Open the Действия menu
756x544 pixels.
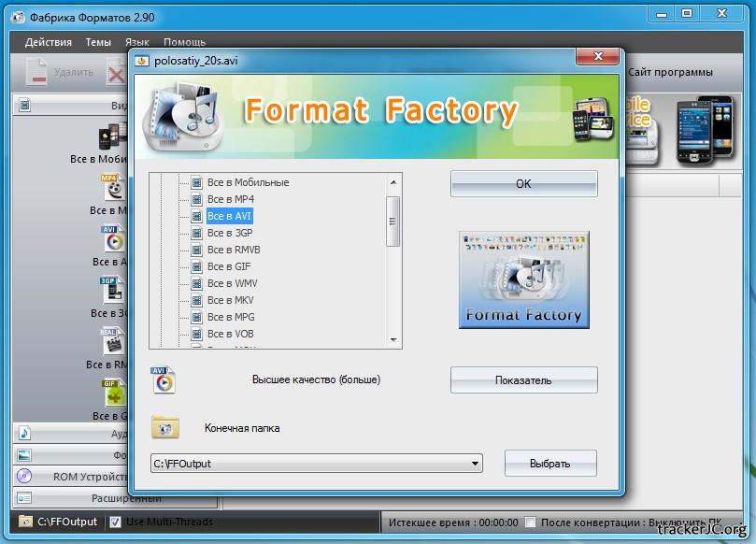pyautogui.click(x=49, y=42)
